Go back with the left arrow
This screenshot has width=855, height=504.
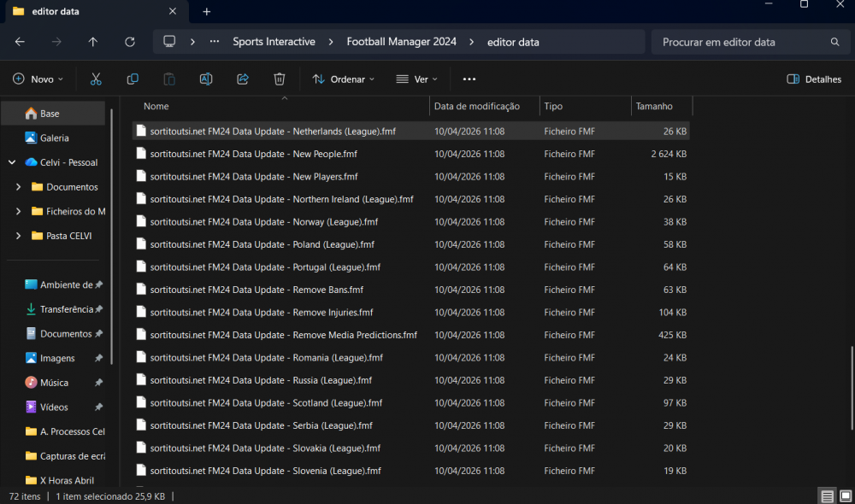[x=20, y=42]
